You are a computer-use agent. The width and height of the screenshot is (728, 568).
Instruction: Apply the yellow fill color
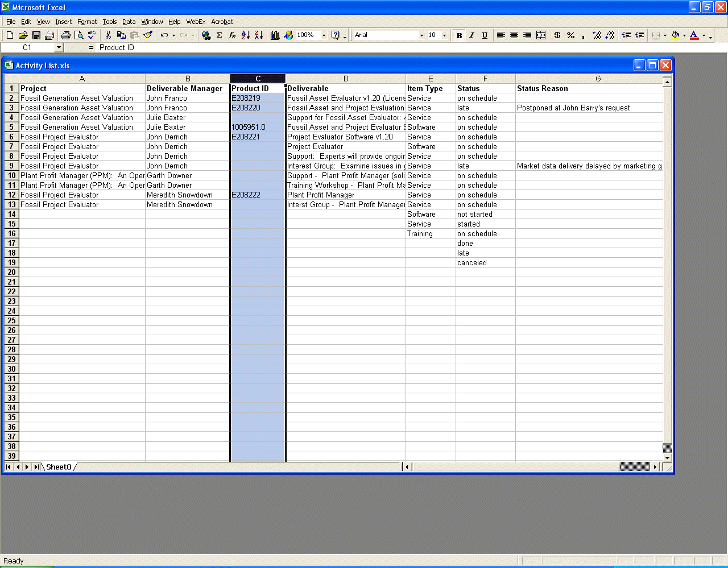click(x=675, y=35)
